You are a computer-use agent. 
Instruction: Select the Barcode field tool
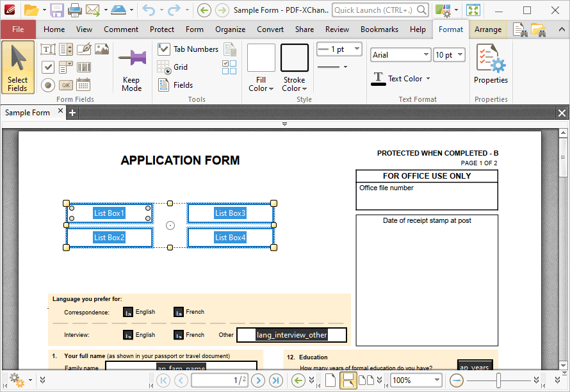[84, 67]
